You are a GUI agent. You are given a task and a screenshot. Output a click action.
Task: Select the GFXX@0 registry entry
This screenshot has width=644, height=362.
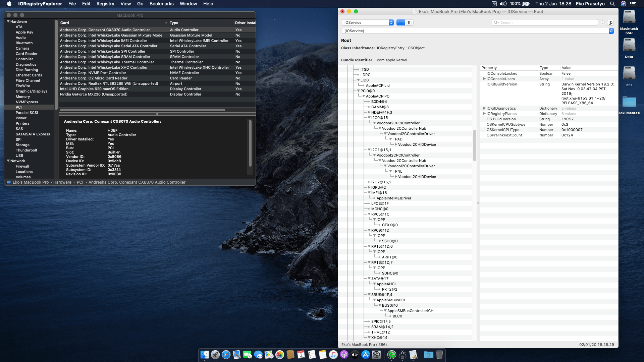(390, 225)
